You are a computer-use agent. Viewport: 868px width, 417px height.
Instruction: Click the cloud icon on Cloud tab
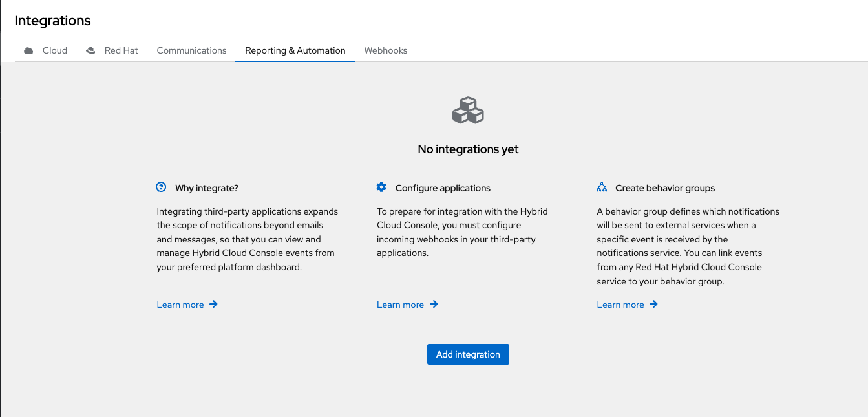28,50
